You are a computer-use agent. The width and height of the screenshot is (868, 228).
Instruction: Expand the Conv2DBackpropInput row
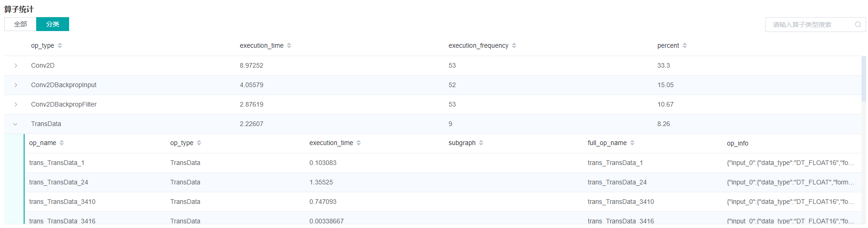[16, 85]
